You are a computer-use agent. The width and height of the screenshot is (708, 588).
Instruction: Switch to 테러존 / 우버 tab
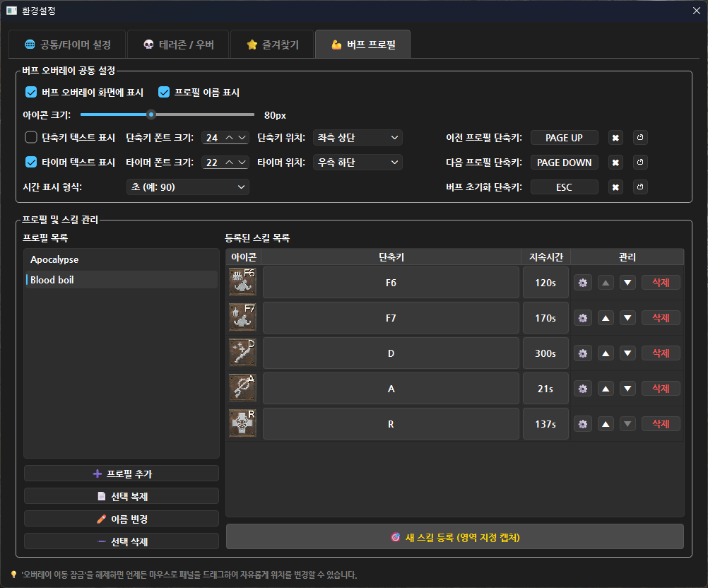[x=178, y=45]
